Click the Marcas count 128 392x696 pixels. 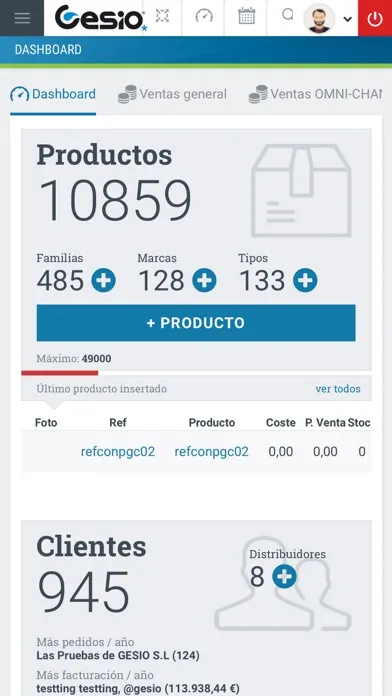[x=161, y=281]
